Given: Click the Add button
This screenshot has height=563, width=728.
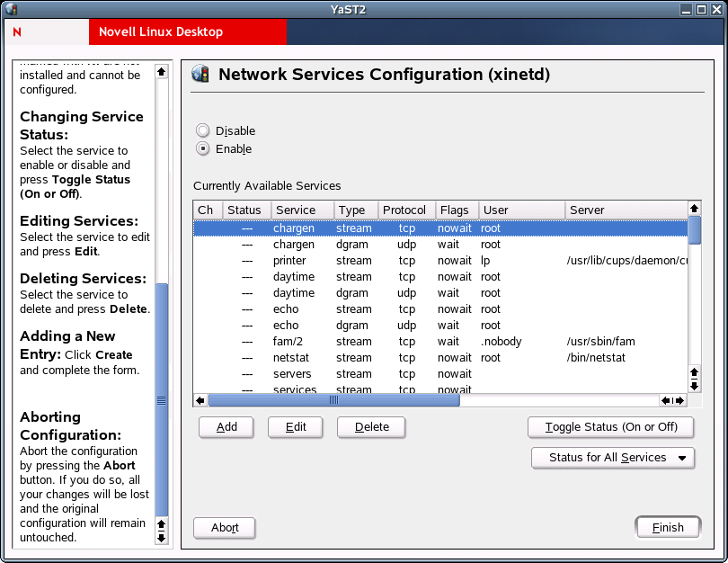Looking at the screenshot, I should [x=226, y=427].
